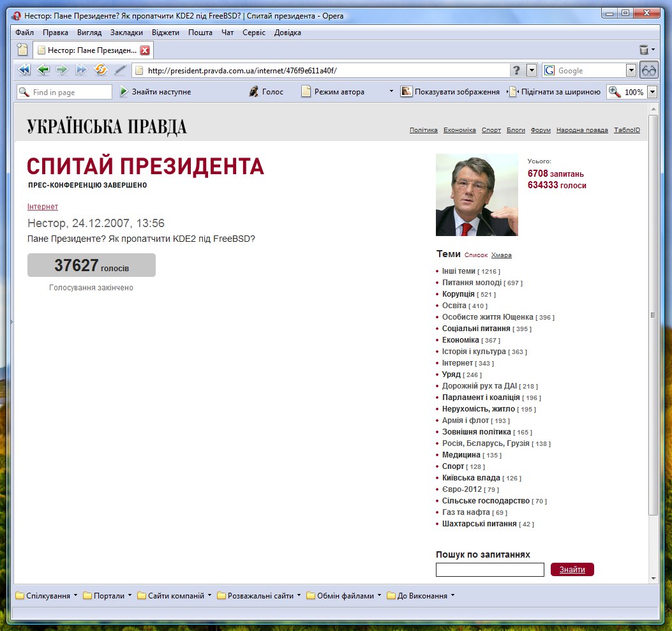Open the Питання молоді topic

point(472,282)
